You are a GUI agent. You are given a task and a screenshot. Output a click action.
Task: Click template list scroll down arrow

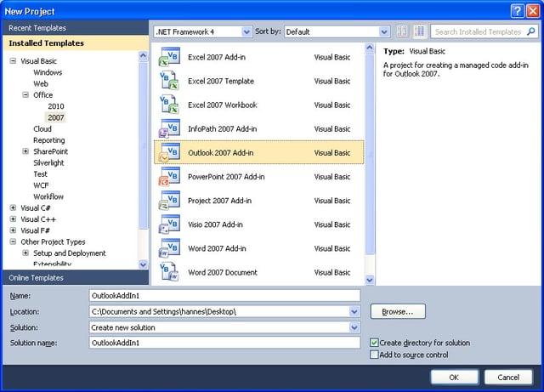(x=370, y=280)
